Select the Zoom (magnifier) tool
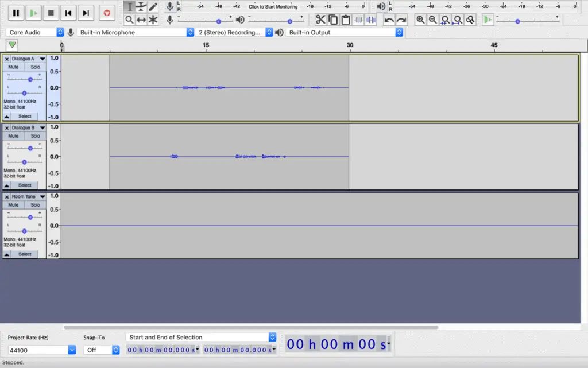The height and width of the screenshot is (368, 588). pos(129,20)
